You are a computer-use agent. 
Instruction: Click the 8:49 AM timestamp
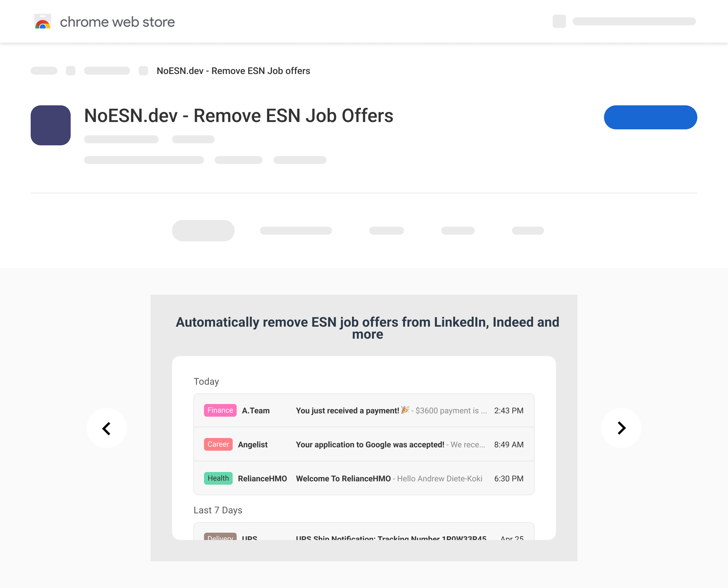click(x=508, y=444)
